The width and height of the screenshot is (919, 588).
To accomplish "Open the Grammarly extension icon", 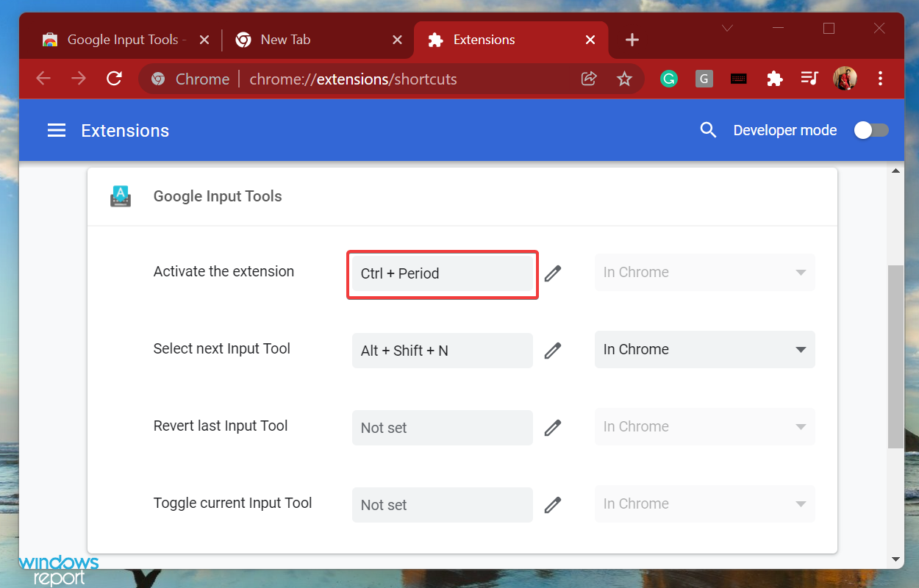I will tap(668, 79).
